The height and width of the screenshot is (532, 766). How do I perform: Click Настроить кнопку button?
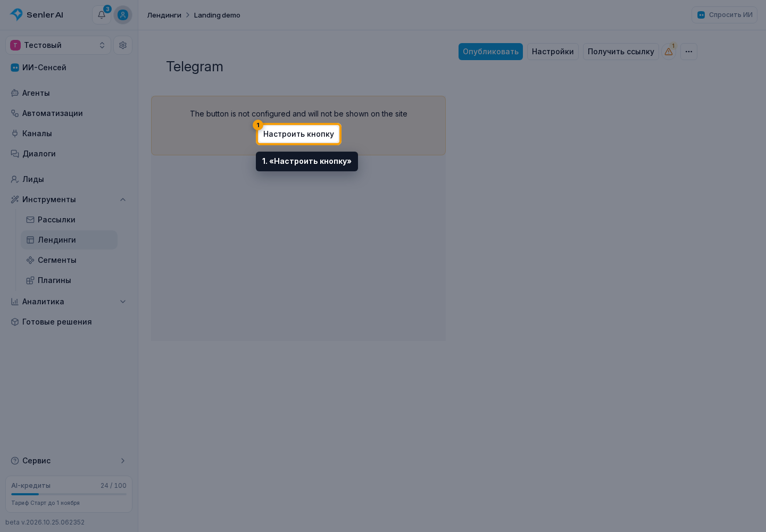pyautogui.click(x=298, y=134)
